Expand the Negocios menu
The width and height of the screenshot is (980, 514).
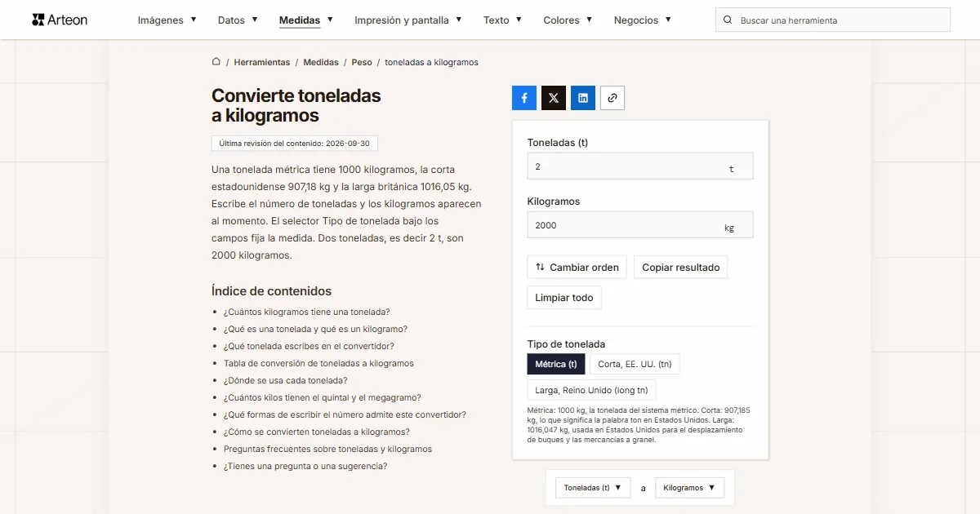coord(643,20)
